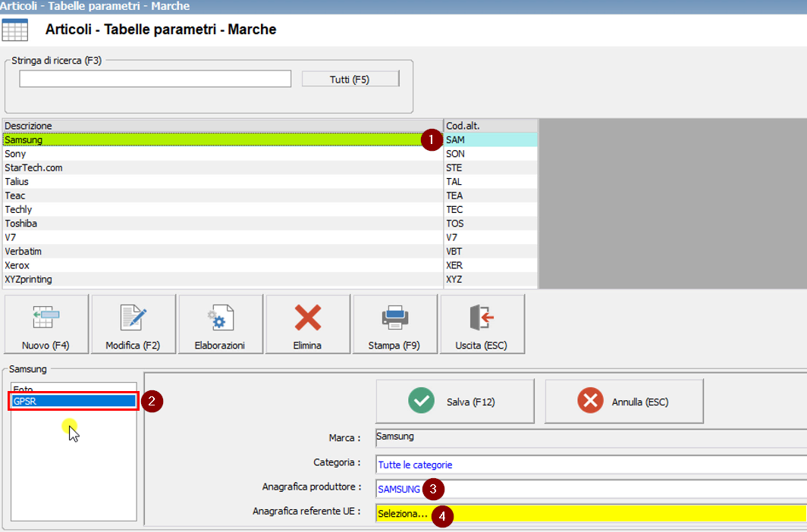Click the Nuovo (F4) button
Image resolution: width=807 pixels, height=532 pixels.
(x=46, y=324)
